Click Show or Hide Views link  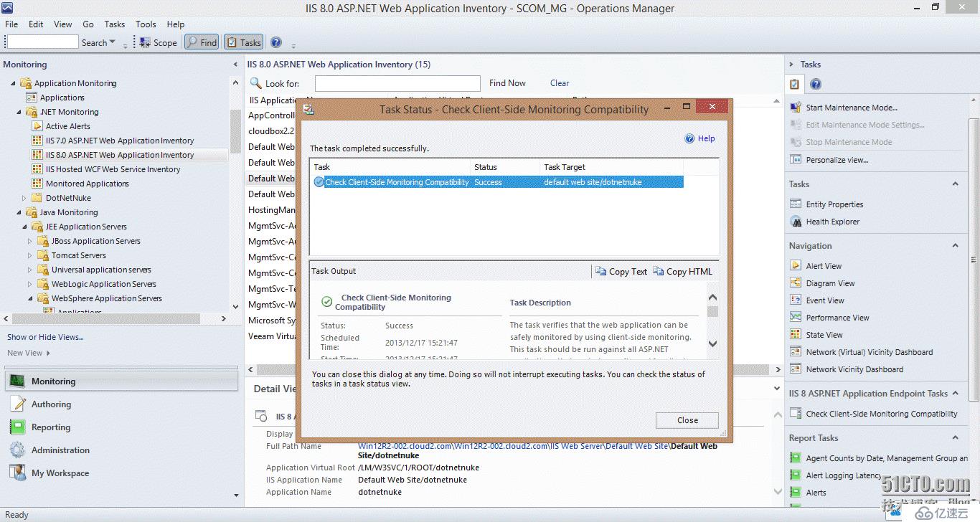click(45, 337)
